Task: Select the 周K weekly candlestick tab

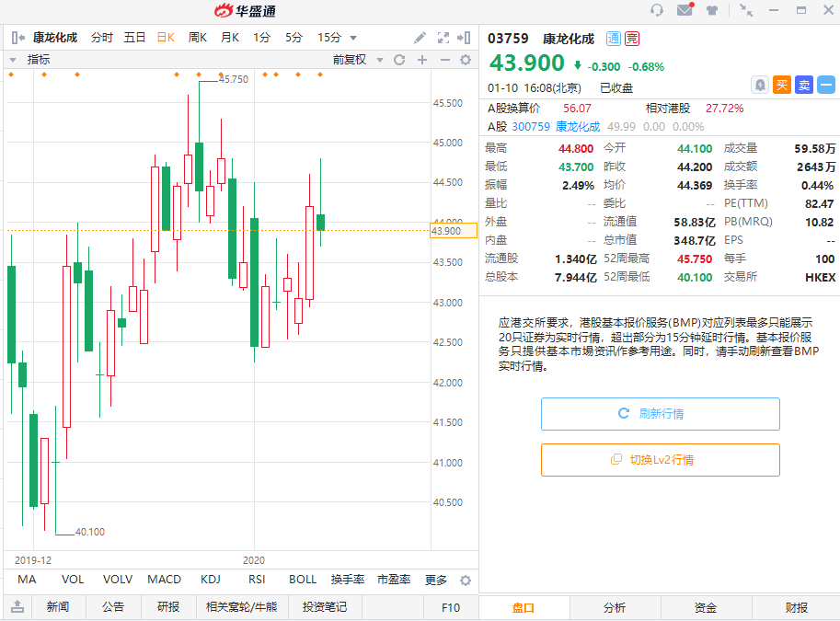Action: (x=198, y=38)
